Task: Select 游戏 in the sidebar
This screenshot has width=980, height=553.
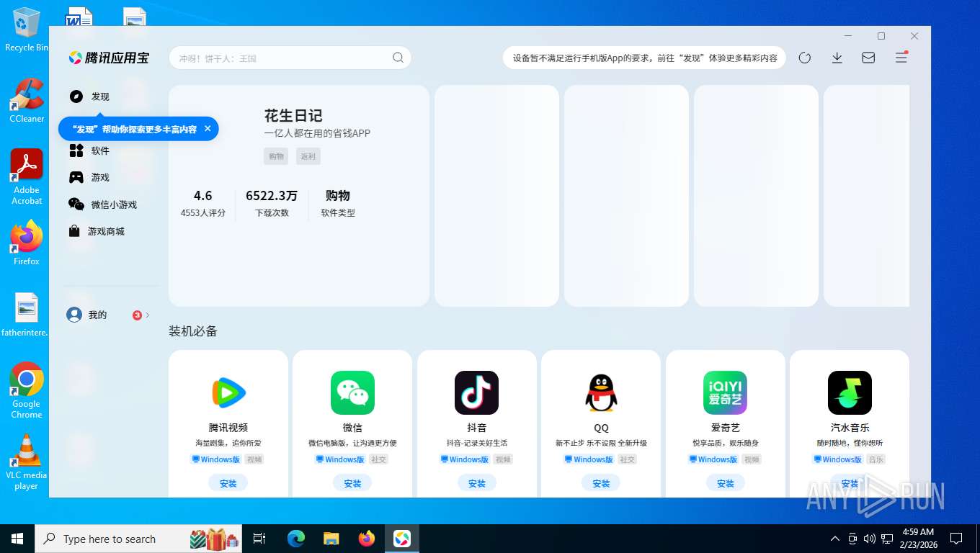Action: [x=89, y=177]
